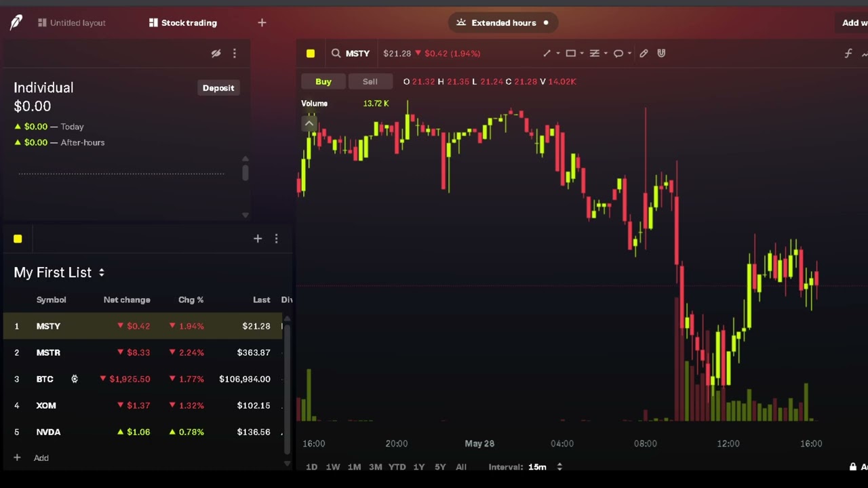Set chart range to 1W

tap(333, 467)
